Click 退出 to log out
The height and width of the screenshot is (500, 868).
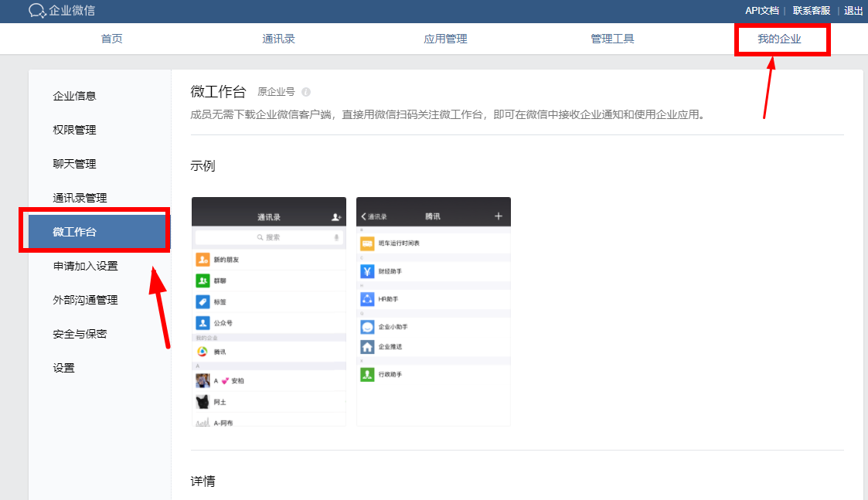pyautogui.click(x=853, y=11)
